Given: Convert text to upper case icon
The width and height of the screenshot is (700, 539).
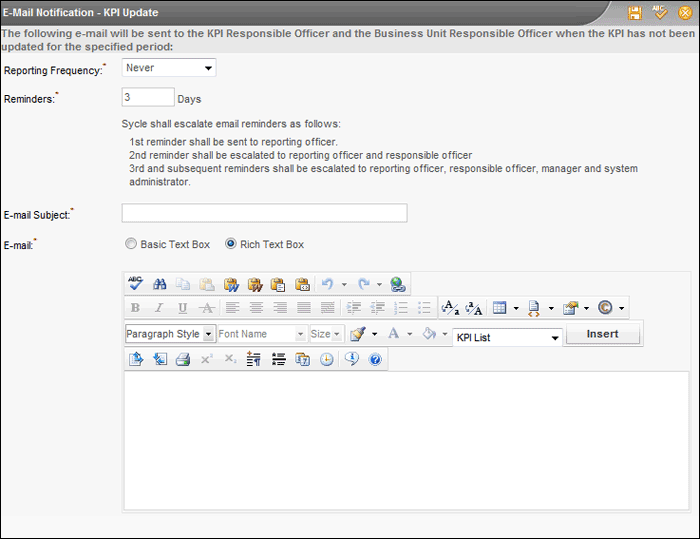Looking at the screenshot, I should [x=474, y=308].
